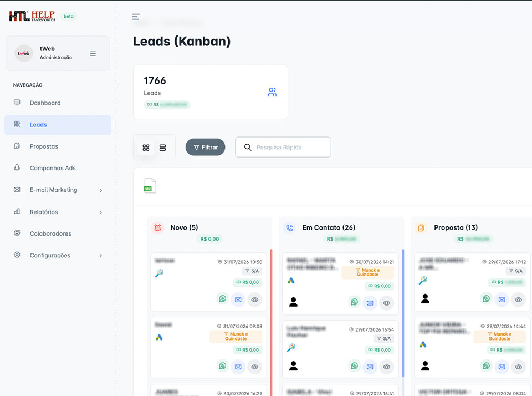
Task: Open WhatsApp for lead dated 29/07/2026 17:12
Action: (486, 299)
